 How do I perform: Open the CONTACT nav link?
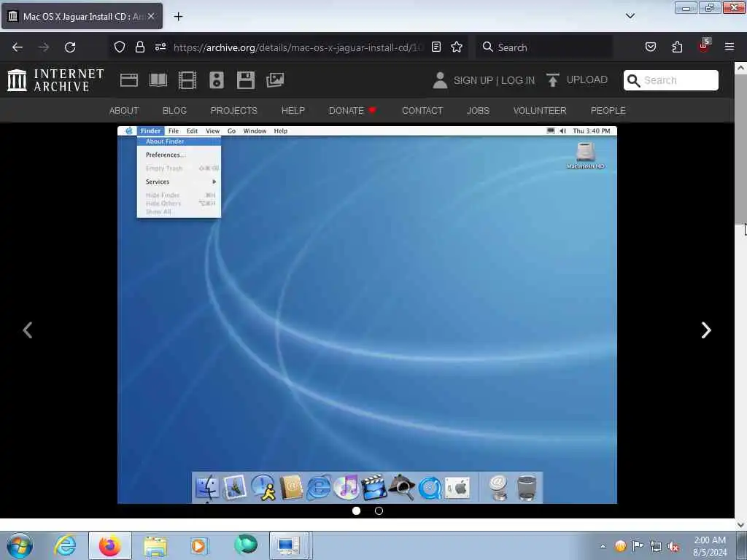(x=422, y=111)
